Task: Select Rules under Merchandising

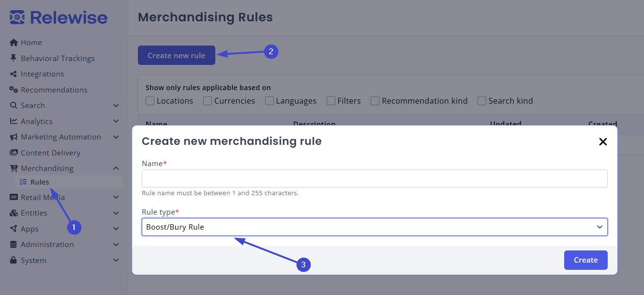Action: [40, 182]
